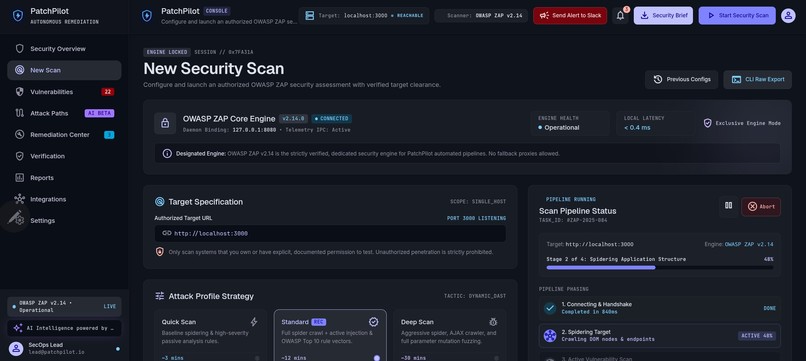Screen dimensions: 806x361
Task: Click the pause pipeline icon button
Action: tap(728, 206)
